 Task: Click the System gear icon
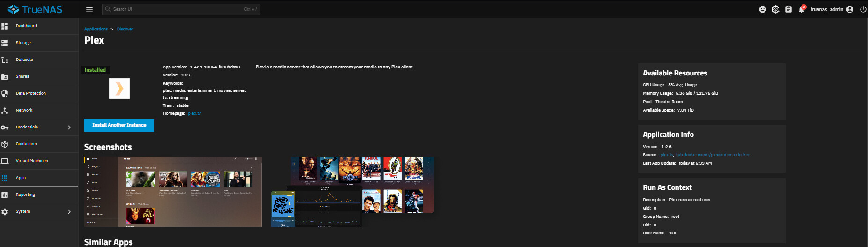click(x=5, y=212)
